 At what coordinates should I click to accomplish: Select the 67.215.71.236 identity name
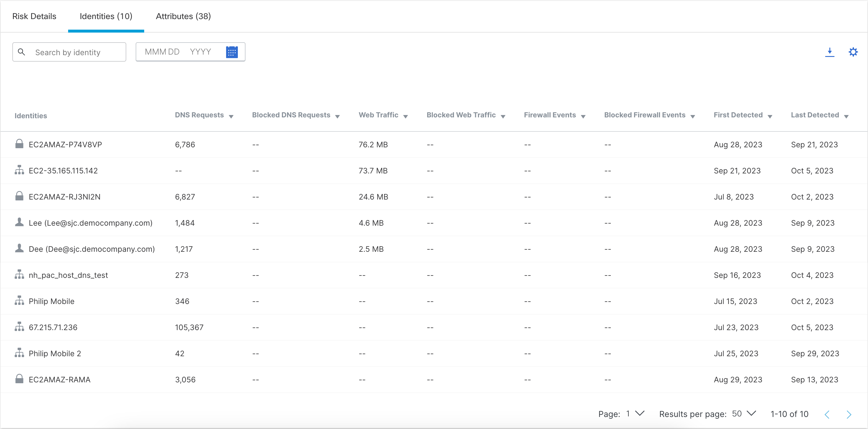coord(53,327)
